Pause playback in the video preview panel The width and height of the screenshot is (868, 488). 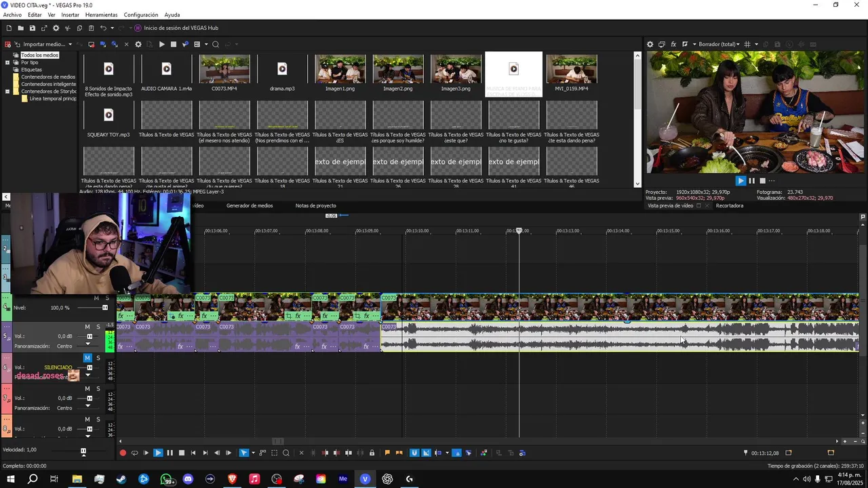click(751, 181)
